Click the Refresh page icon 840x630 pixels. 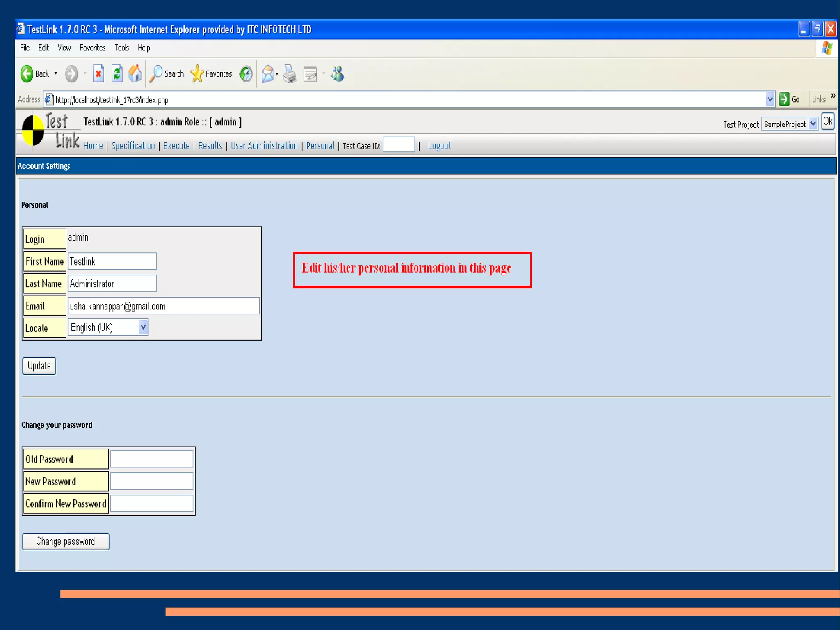pyautogui.click(x=117, y=74)
